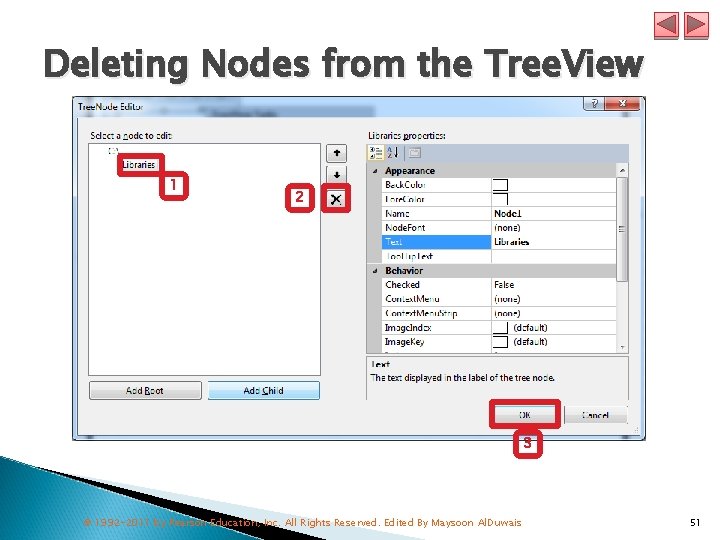Select the ContextMenu property row
The height and width of the screenshot is (540, 720).
click(499, 299)
